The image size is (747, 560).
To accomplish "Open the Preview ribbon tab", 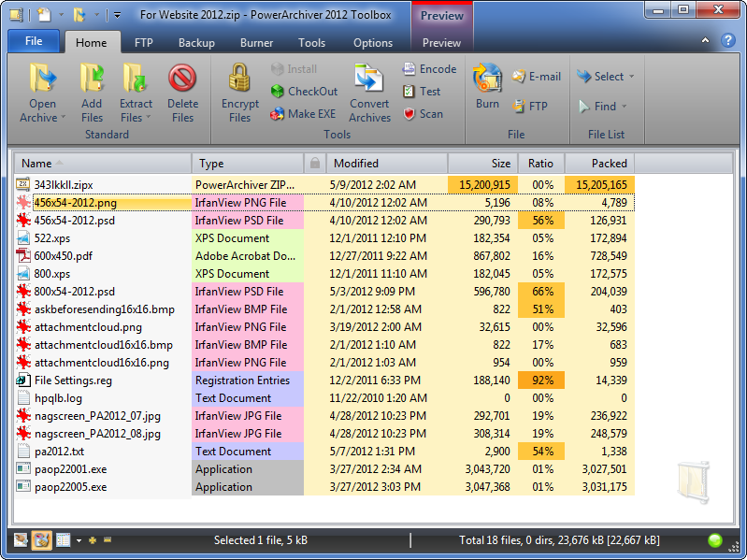I will 441,42.
